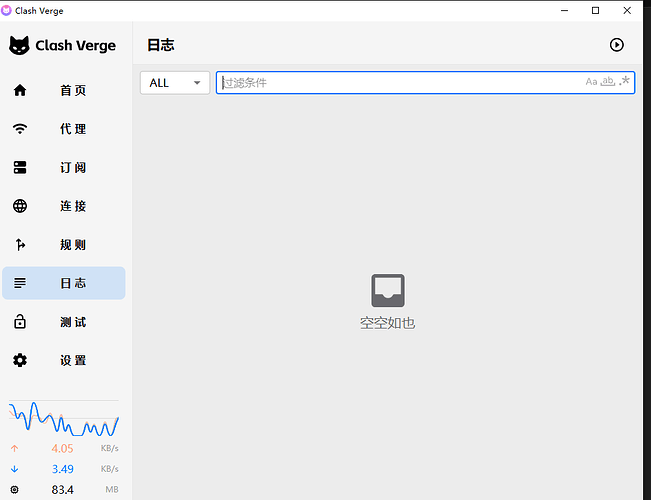Open the 测试 test page
The image size is (651, 500).
(64, 322)
